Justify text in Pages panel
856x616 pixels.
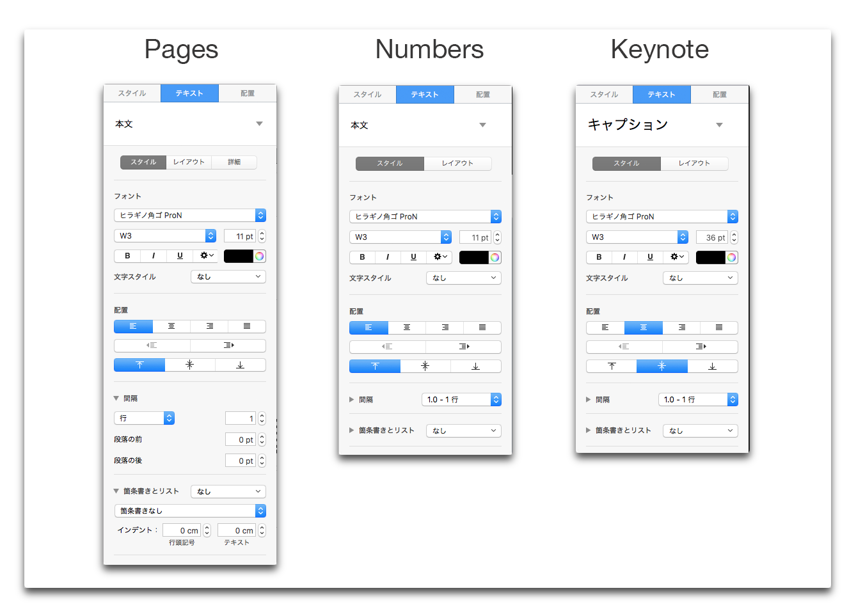coord(247,326)
